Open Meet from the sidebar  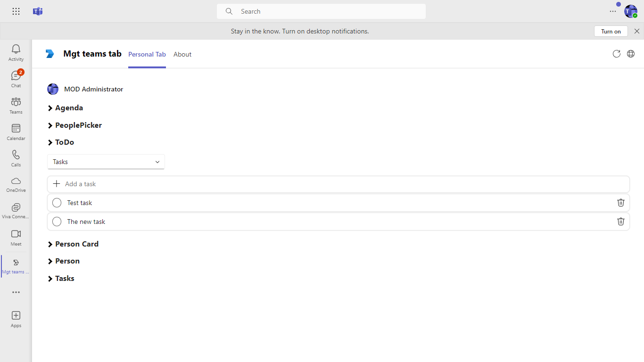[x=16, y=238]
